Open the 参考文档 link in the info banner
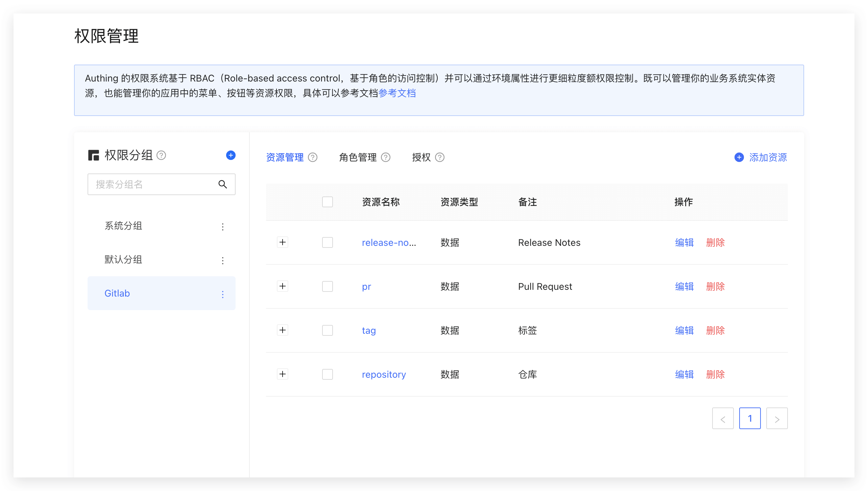Viewport: 868px width, 491px height. click(x=397, y=93)
